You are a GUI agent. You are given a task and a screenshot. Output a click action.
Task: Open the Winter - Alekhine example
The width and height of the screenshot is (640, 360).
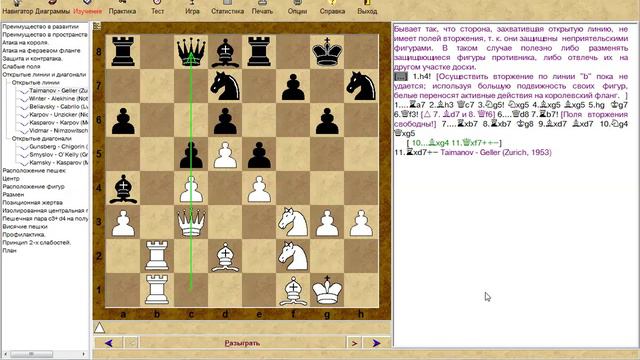tap(58, 99)
